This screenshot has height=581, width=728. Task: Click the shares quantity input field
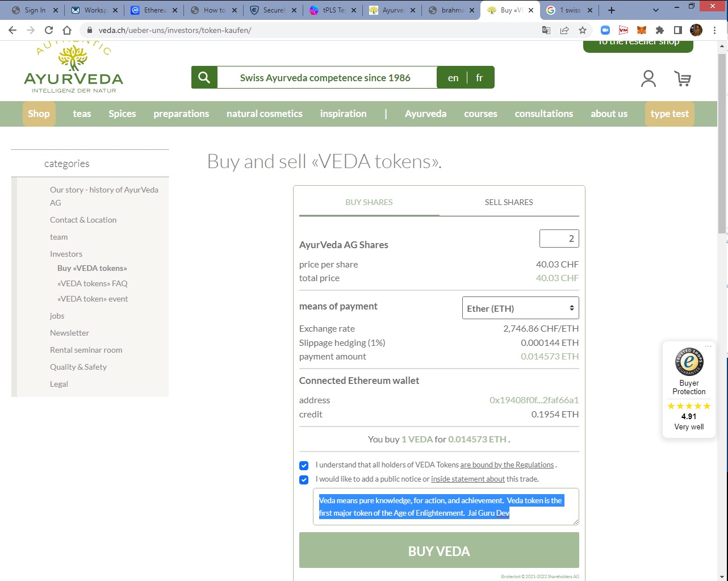[x=559, y=239]
